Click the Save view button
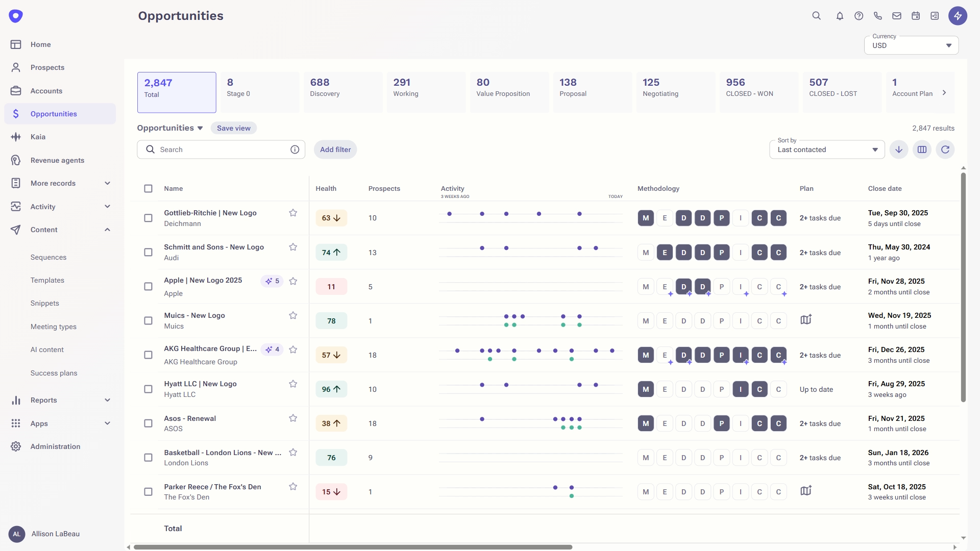Screen dimensions: 980x551 coord(234,128)
